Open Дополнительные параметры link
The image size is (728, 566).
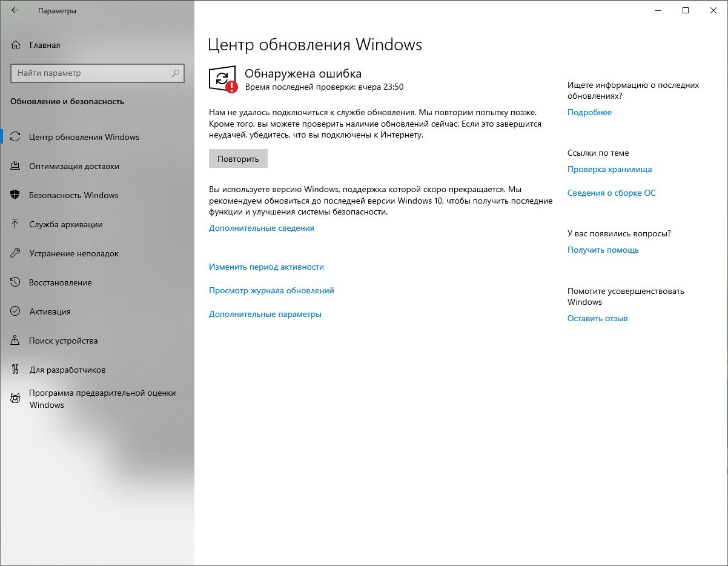click(x=265, y=315)
